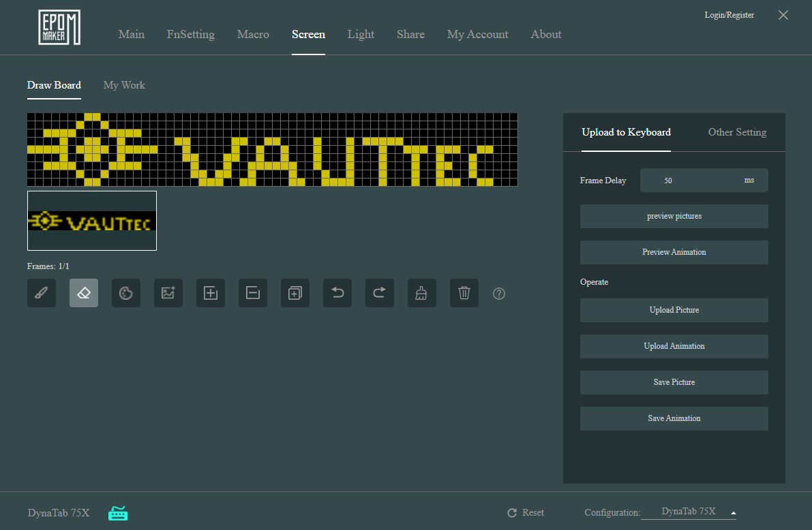812x530 pixels.
Task: Open the color palette picker
Action: coord(126,293)
